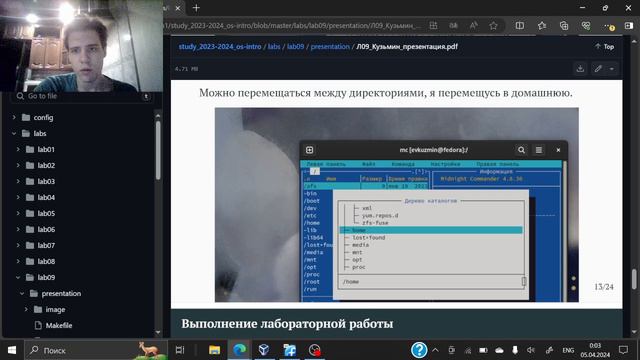
Task: Click the 13/24 slide number
Action: tap(604, 287)
